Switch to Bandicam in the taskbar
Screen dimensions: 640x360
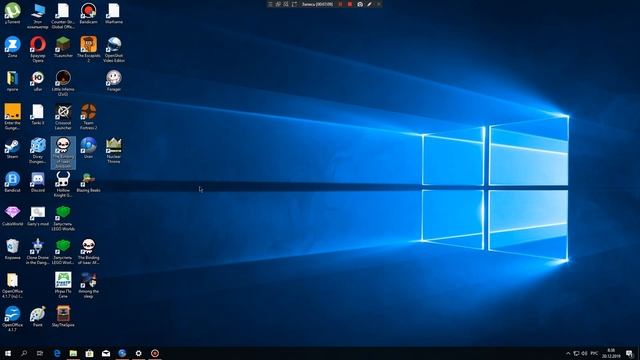tap(155, 353)
